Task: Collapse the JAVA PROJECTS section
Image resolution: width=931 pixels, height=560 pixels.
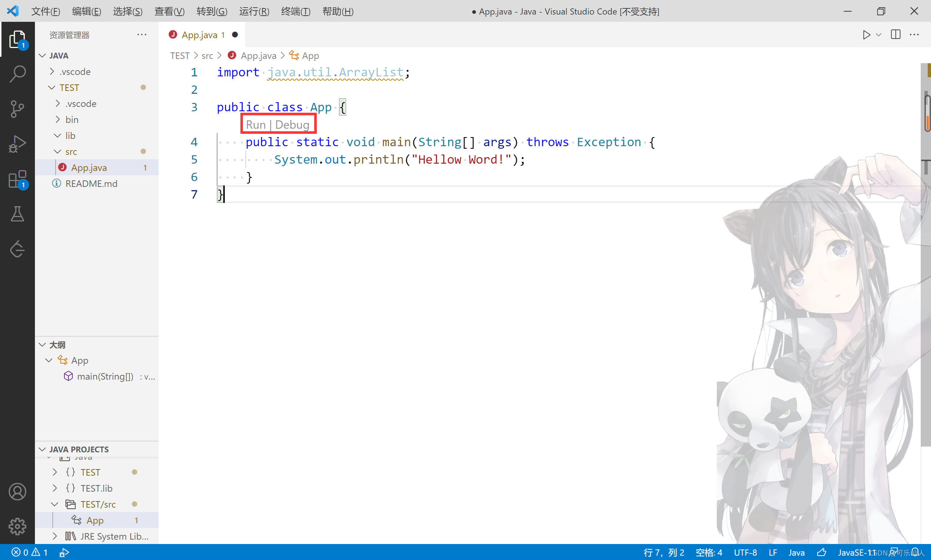Action: (x=43, y=449)
